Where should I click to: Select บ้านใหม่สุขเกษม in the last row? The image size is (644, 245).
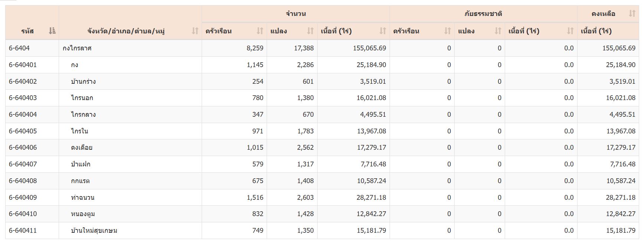click(x=94, y=231)
